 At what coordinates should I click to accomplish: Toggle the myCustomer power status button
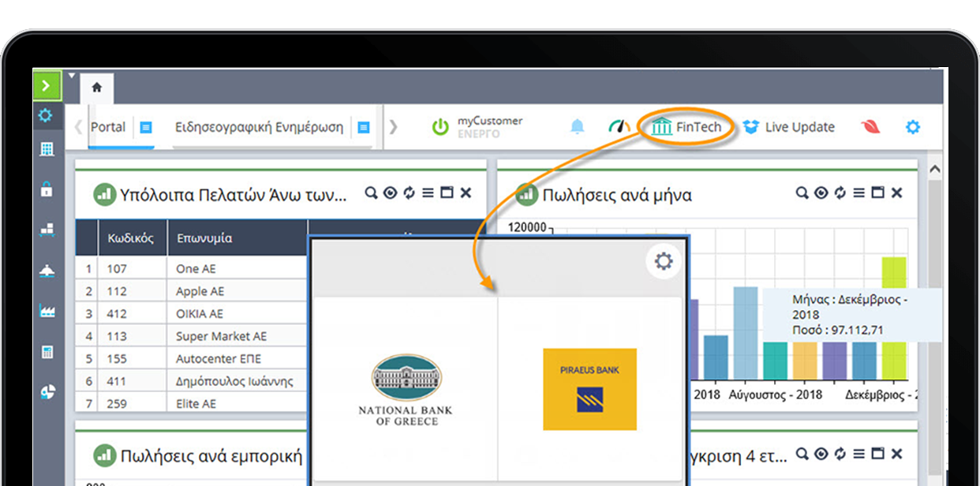(x=440, y=126)
